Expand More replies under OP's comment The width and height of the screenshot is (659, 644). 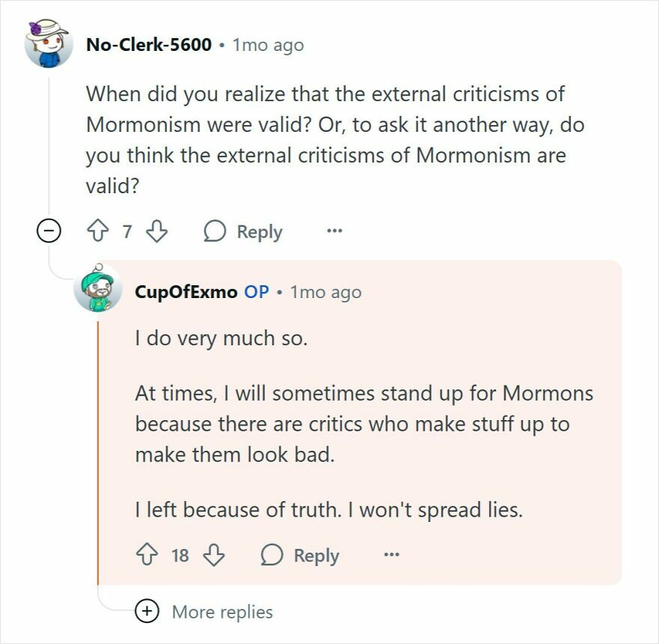[x=222, y=612]
